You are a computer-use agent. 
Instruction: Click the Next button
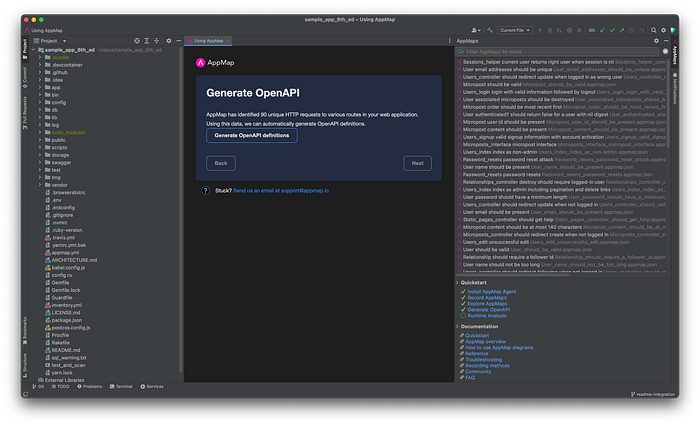point(417,163)
